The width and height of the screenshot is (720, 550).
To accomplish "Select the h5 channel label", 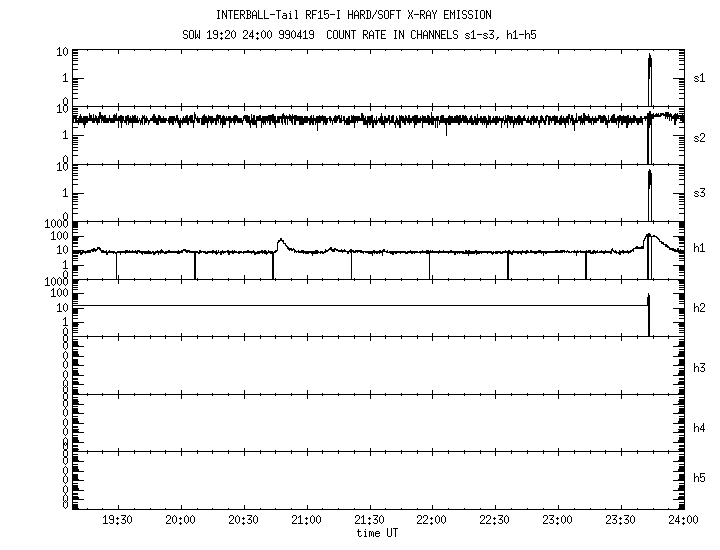I will [x=700, y=483].
